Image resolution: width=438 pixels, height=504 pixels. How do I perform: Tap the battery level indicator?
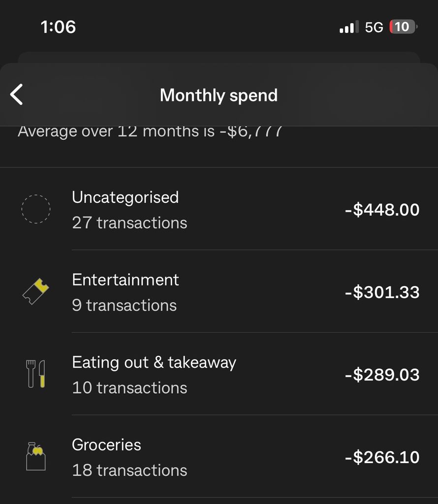403,27
